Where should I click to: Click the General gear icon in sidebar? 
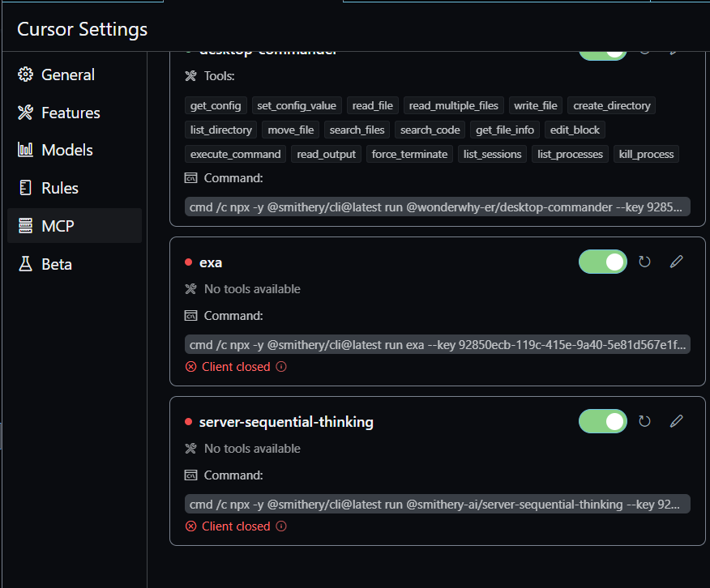point(25,75)
